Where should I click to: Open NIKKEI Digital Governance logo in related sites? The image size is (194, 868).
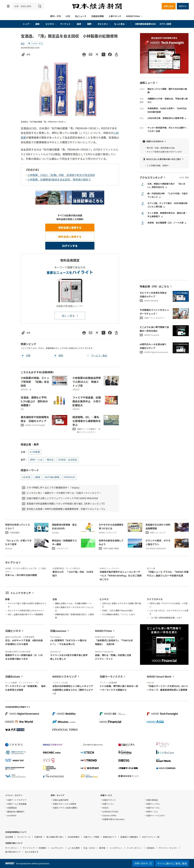(22, 714)
